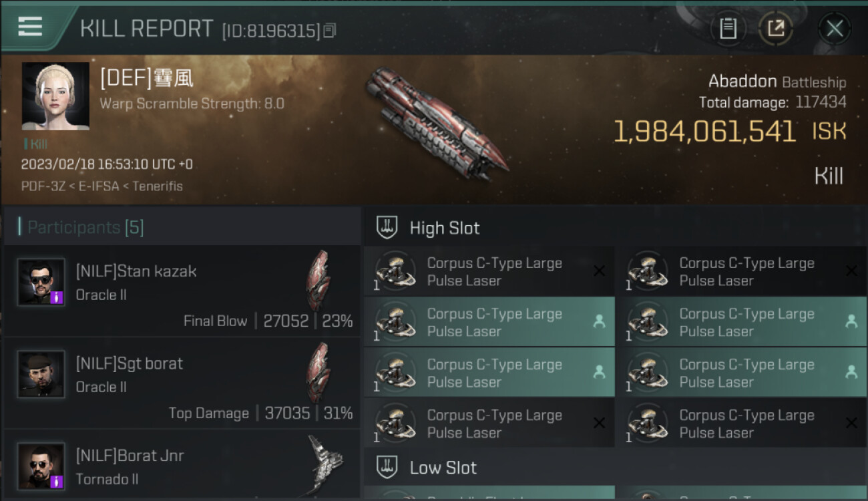This screenshot has height=501, width=868.
Task: Click Sgt borat's Oracle II ship icon
Action: 318,373
